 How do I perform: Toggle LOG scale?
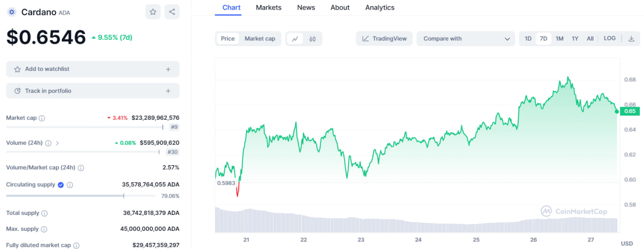(x=610, y=38)
